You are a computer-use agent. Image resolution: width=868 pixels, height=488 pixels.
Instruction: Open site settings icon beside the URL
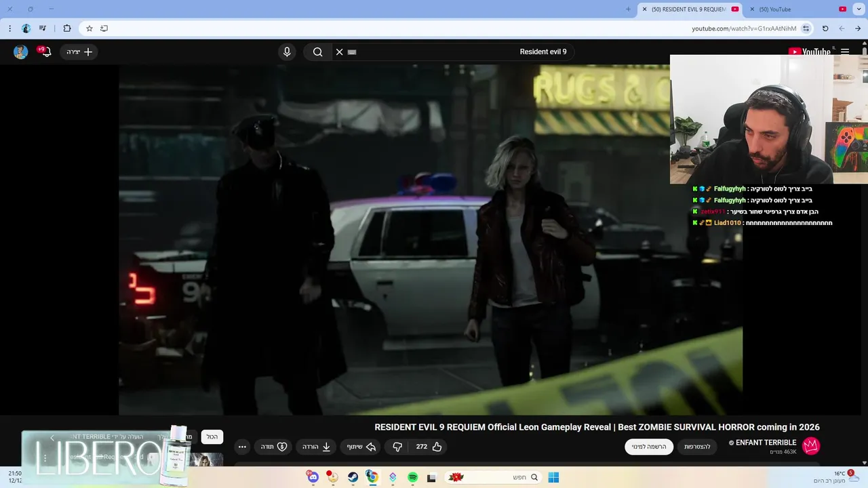806,28
